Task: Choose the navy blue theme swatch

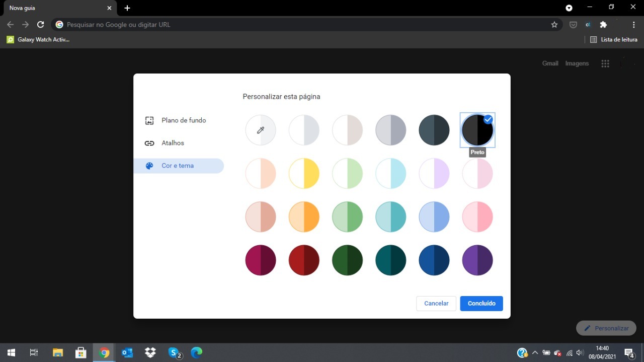Action: coord(434,260)
